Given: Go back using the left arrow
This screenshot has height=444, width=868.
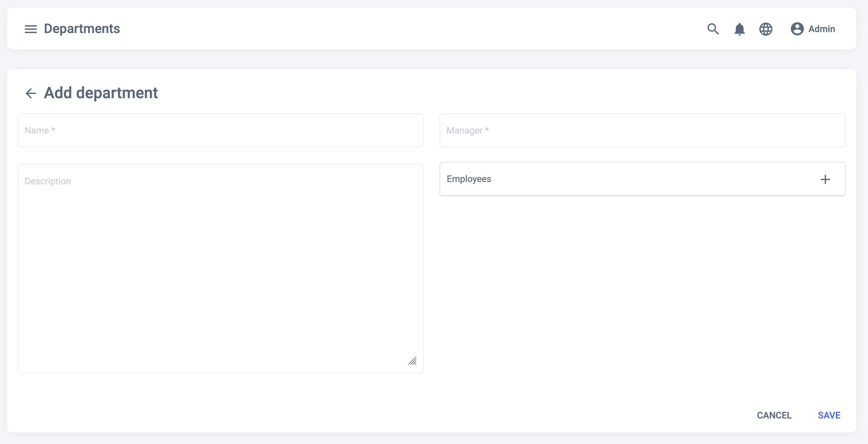Looking at the screenshot, I should tap(31, 93).
